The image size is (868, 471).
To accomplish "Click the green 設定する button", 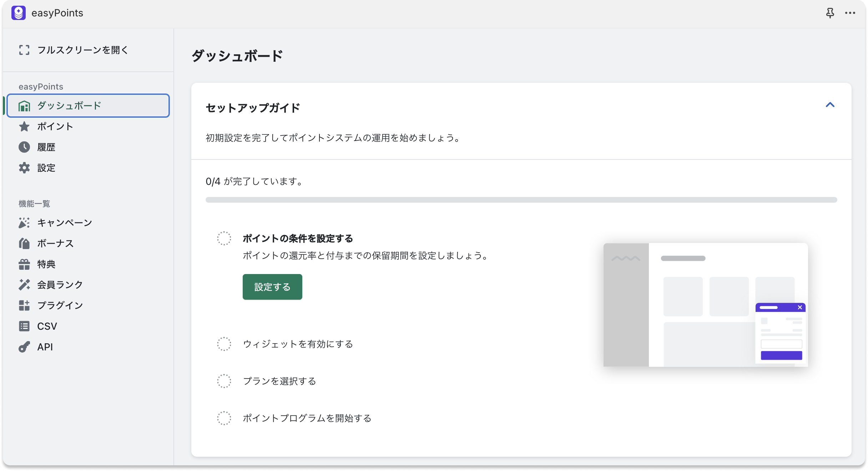I will click(x=272, y=287).
